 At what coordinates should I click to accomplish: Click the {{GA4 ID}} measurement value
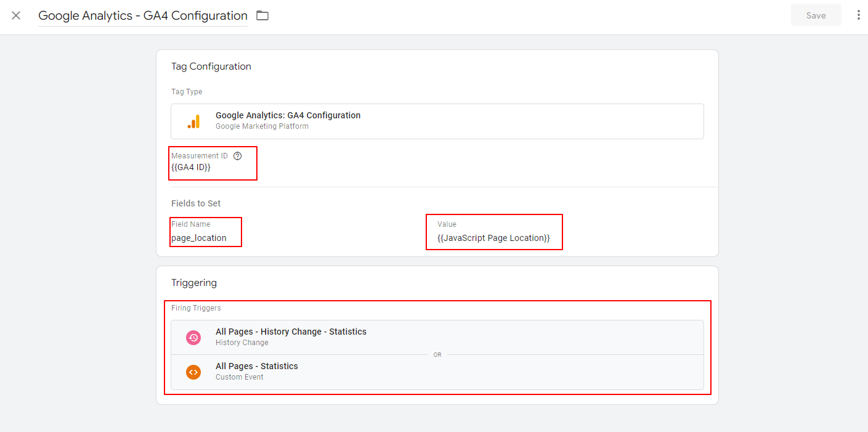[191, 168]
